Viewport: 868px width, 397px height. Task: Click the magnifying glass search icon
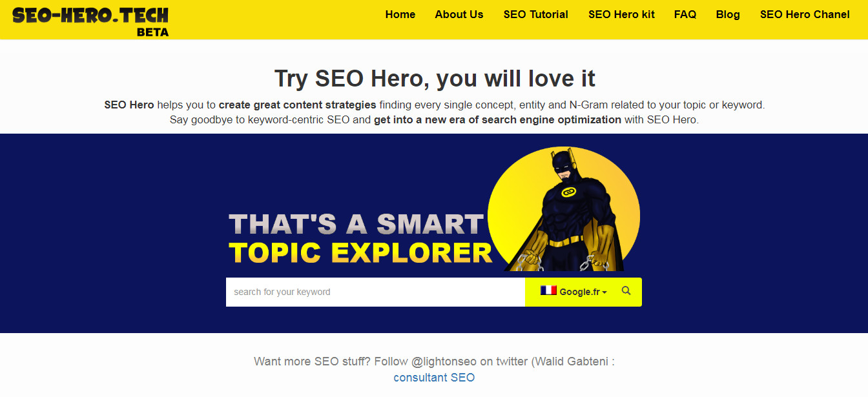pyautogui.click(x=626, y=291)
